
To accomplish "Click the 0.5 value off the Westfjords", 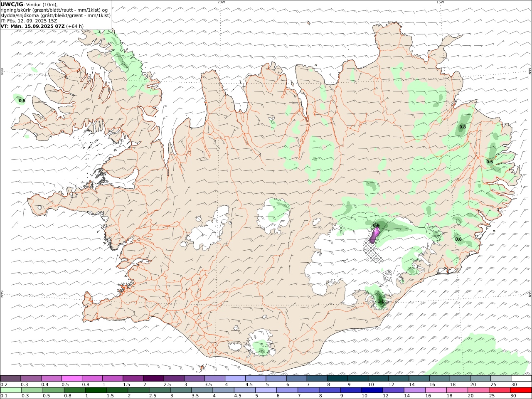I will coord(22,101).
